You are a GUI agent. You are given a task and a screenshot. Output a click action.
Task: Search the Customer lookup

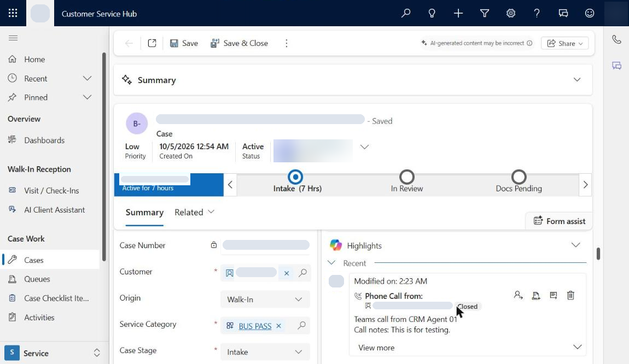[303, 273]
